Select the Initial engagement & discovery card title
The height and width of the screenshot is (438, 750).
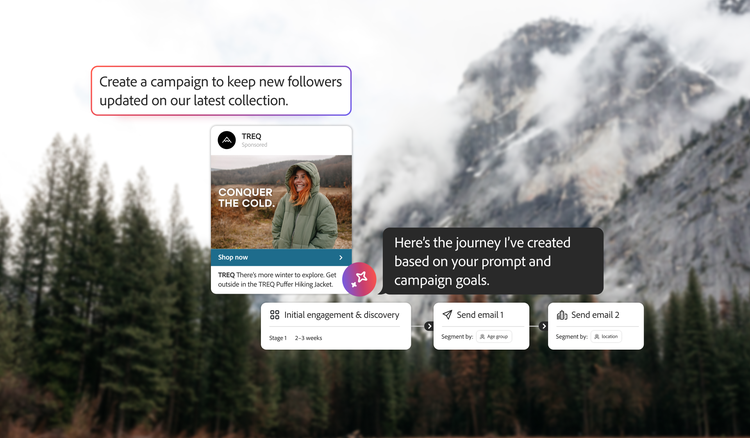click(x=342, y=315)
